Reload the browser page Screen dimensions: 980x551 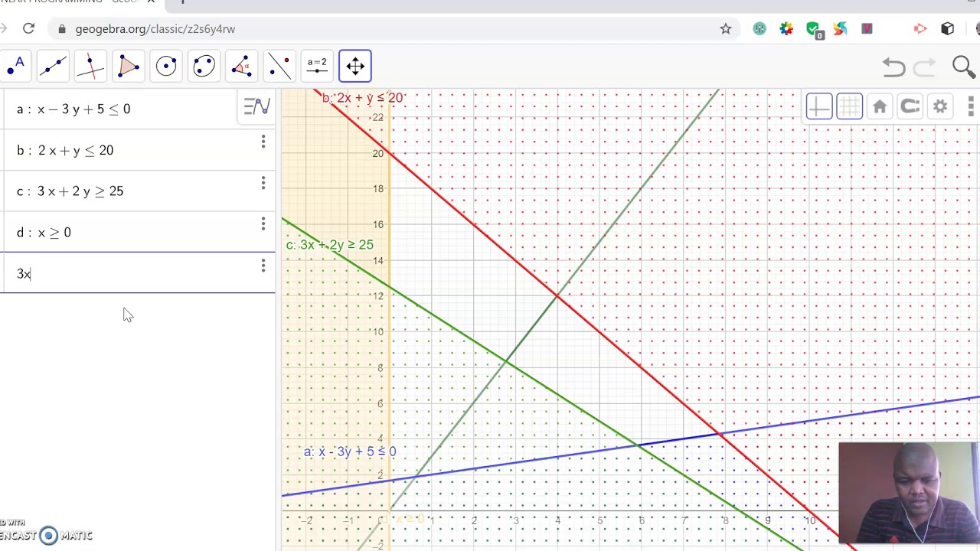pos(28,29)
